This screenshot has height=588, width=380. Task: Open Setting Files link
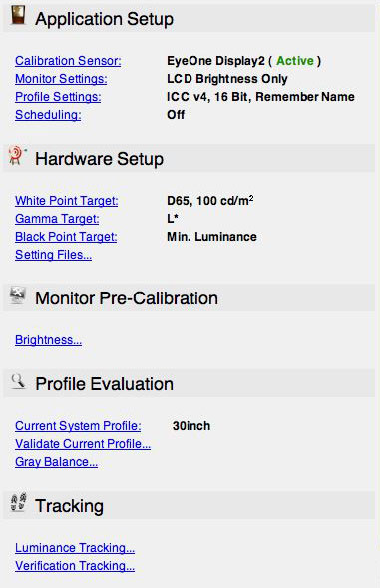[x=53, y=255]
